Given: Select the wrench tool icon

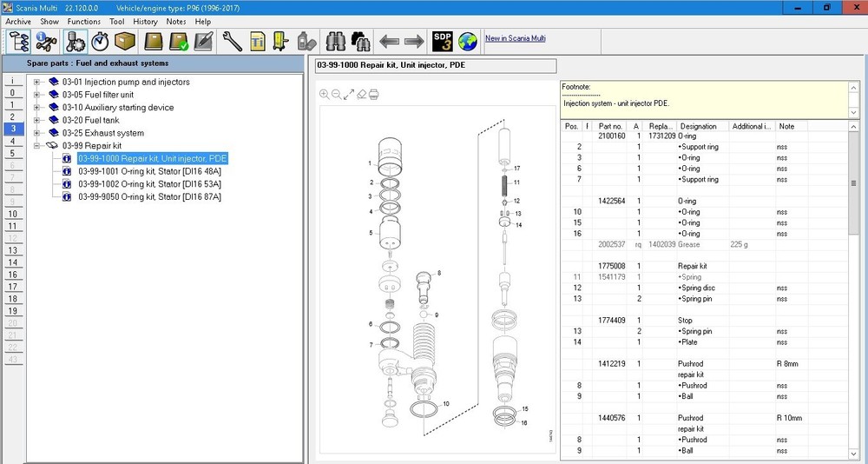Looking at the screenshot, I should click(233, 42).
